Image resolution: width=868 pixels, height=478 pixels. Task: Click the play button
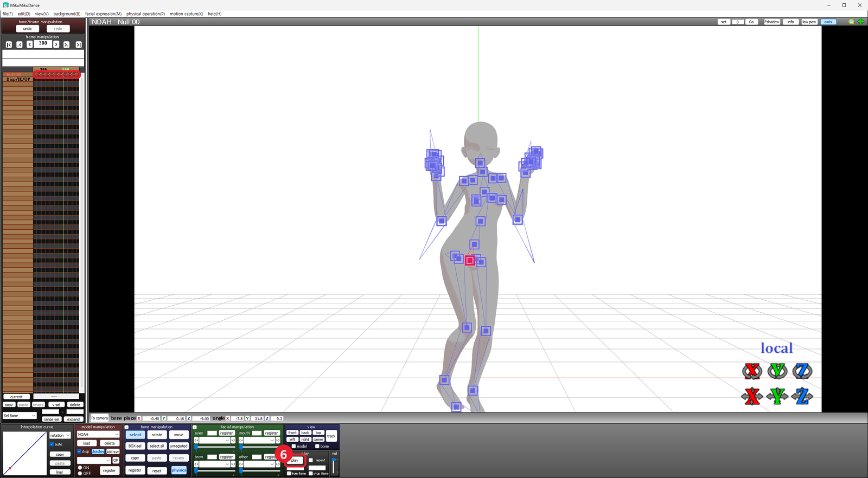[x=295, y=460]
